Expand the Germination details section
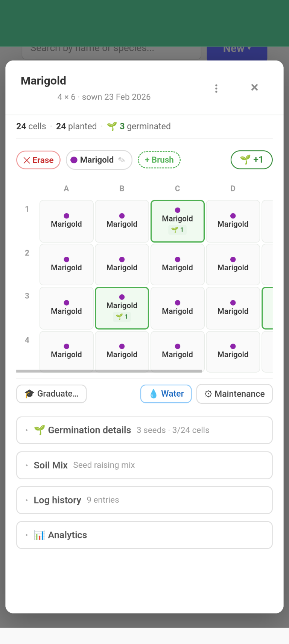Image resolution: width=289 pixels, height=644 pixels. (x=144, y=430)
